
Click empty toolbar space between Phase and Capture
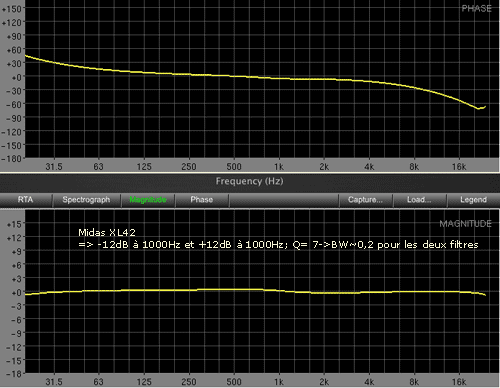284,200
